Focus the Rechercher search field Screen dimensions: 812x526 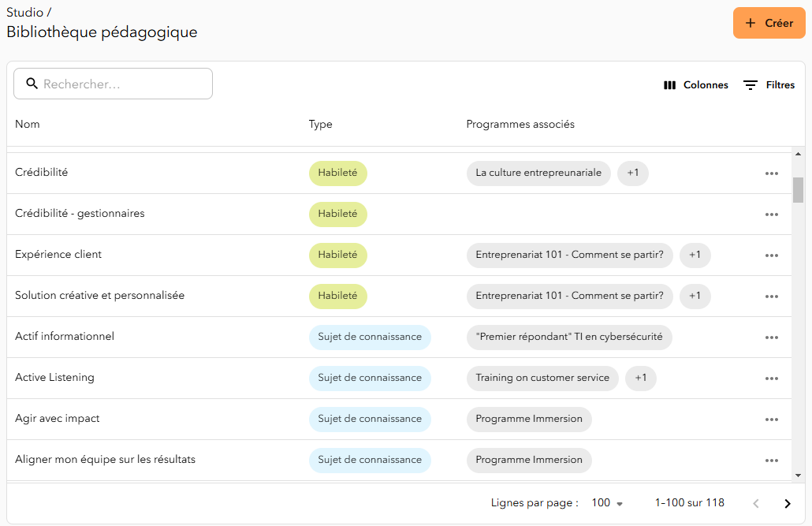(113, 84)
